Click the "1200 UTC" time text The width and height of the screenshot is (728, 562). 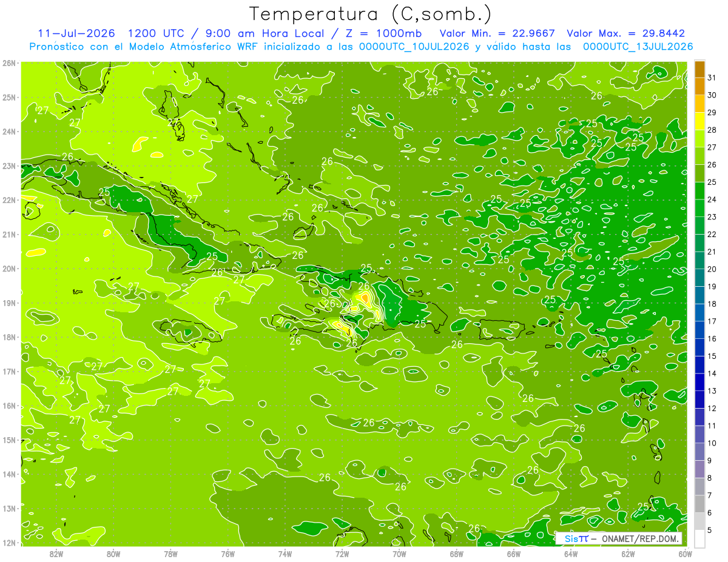[155, 33]
